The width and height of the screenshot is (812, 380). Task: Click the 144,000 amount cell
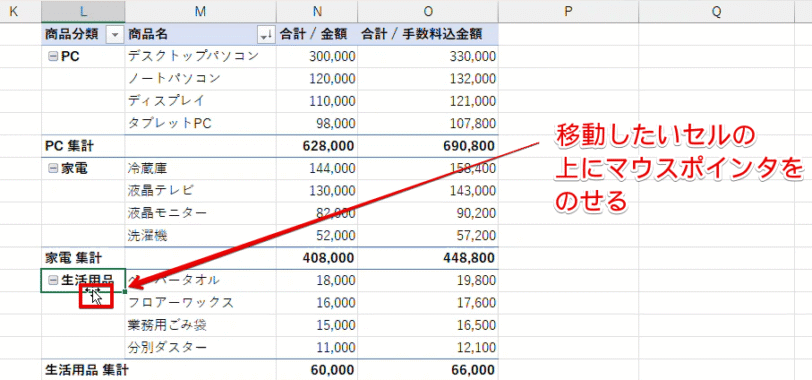click(x=316, y=168)
